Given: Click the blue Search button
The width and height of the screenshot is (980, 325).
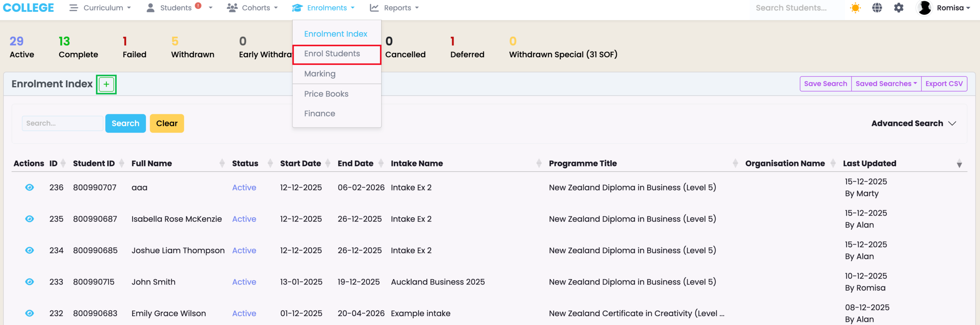Looking at the screenshot, I should point(125,123).
